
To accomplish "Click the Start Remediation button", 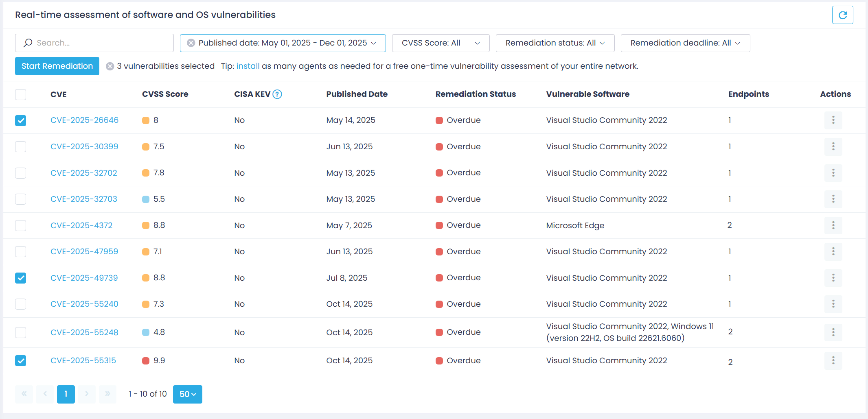I will pos(57,66).
